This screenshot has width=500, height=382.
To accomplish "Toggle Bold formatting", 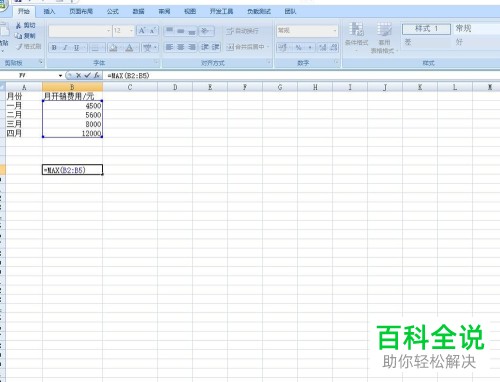I will pos(54,48).
